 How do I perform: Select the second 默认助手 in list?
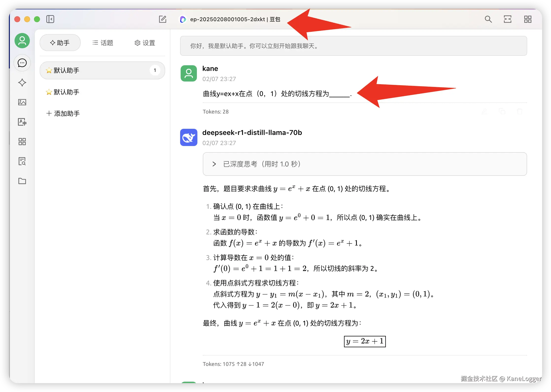tap(67, 92)
